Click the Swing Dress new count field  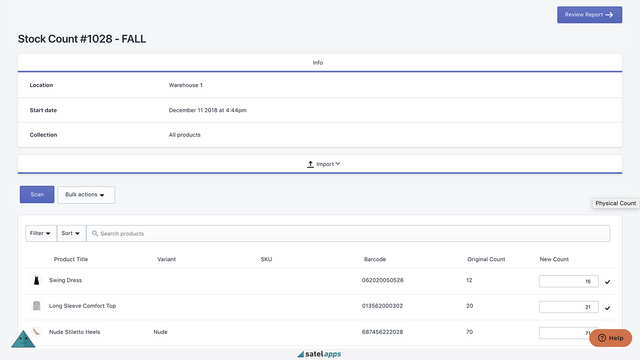(x=569, y=281)
